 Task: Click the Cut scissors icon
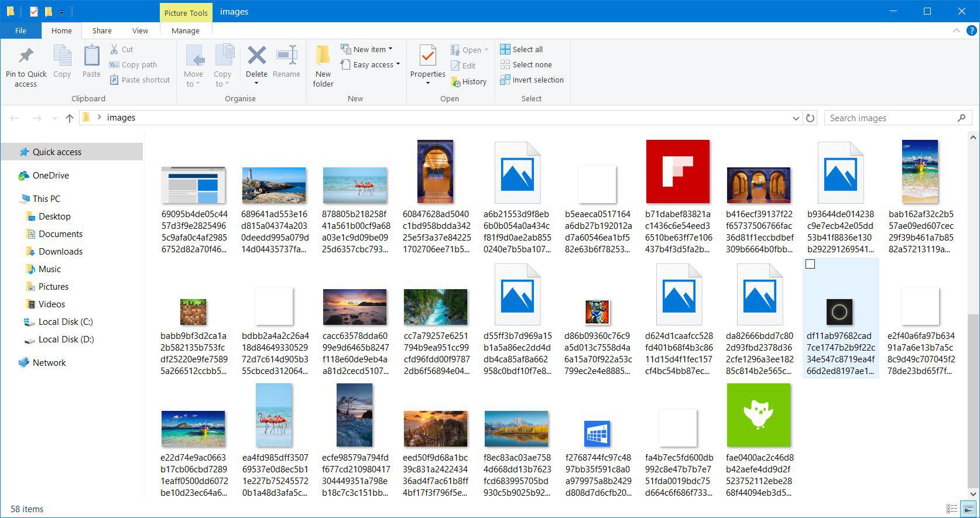point(114,49)
